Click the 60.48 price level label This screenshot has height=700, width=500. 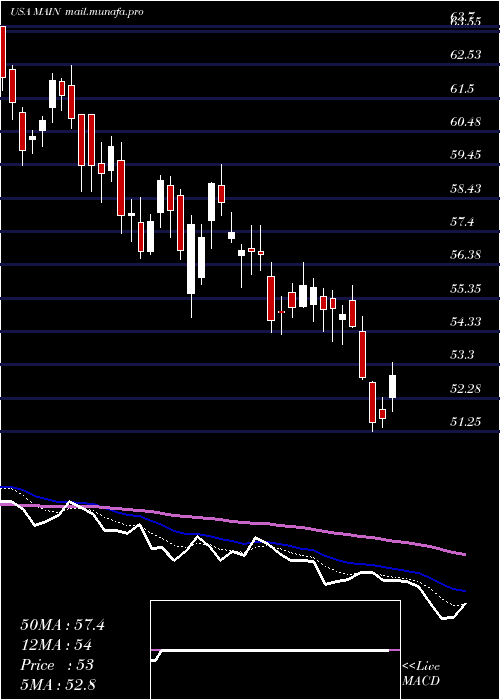(465, 122)
